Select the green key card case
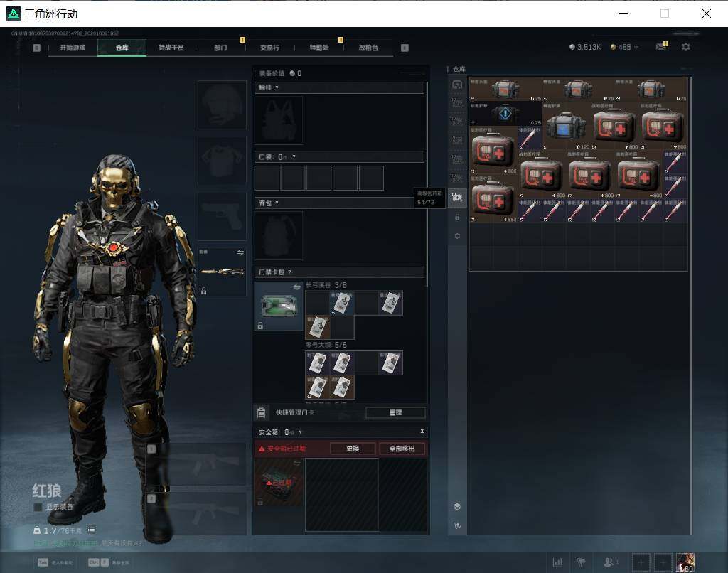This screenshot has width=728, height=573. pyautogui.click(x=279, y=306)
